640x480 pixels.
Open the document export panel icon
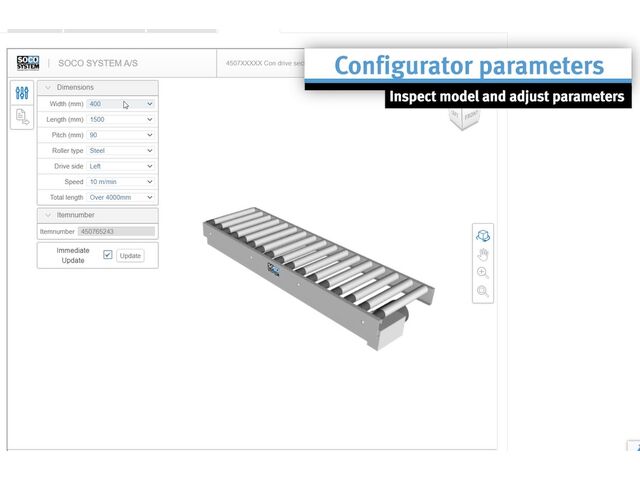tap(22, 117)
